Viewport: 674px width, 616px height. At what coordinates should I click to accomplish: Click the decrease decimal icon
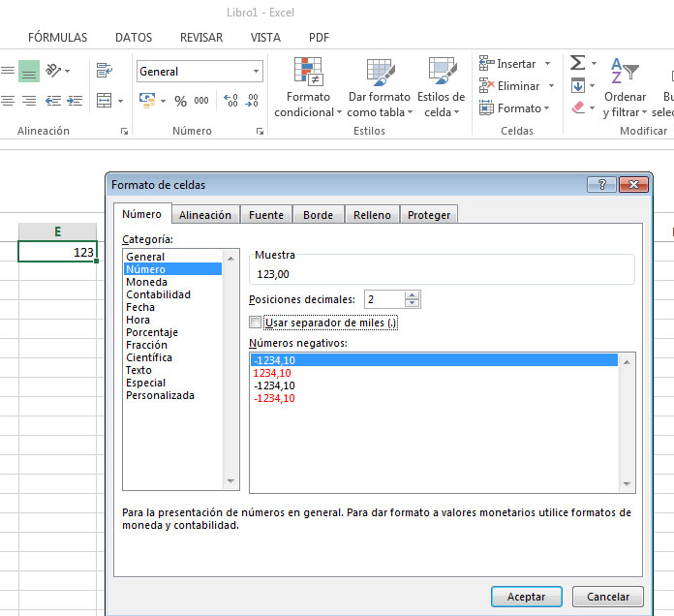pos(252,101)
